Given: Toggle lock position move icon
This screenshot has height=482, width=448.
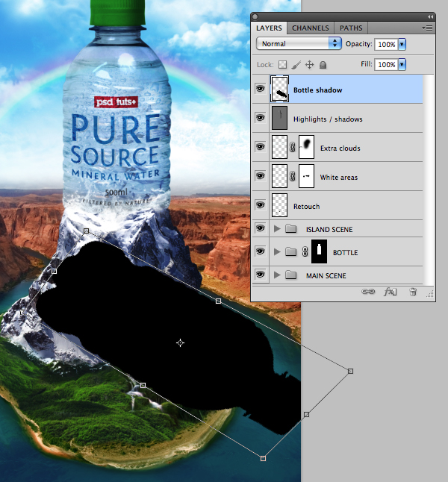Looking at the screenshot, I should (309, 65).
